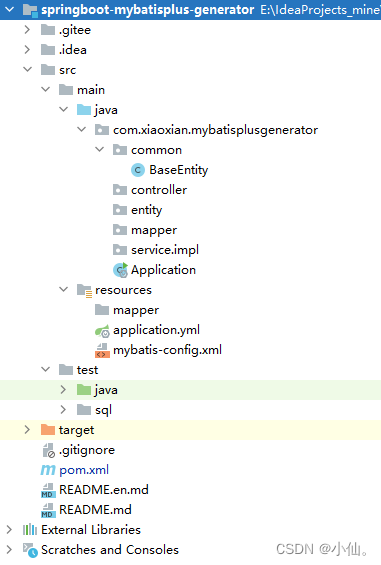Select the Application class label
This screenshot has height=565, width=381.
164,270
